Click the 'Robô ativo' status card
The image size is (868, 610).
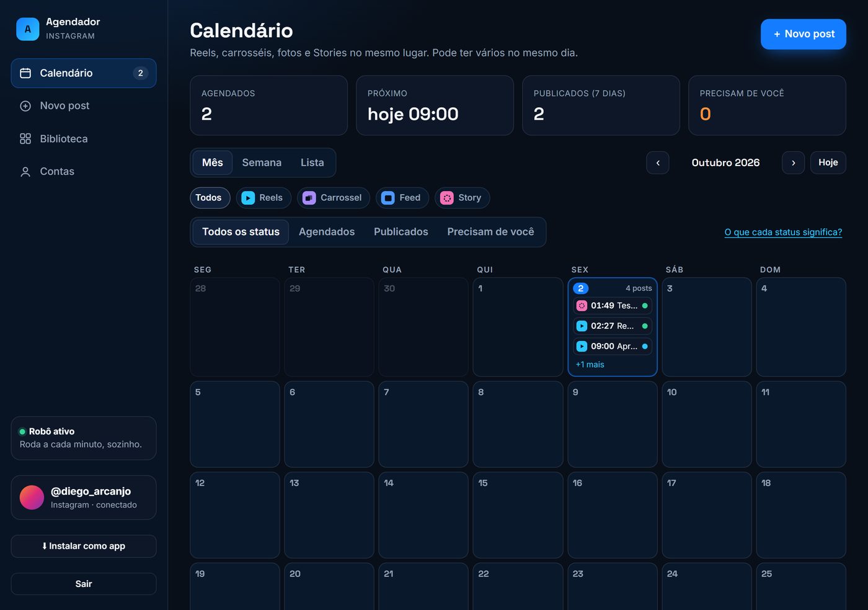pos(84,438)
